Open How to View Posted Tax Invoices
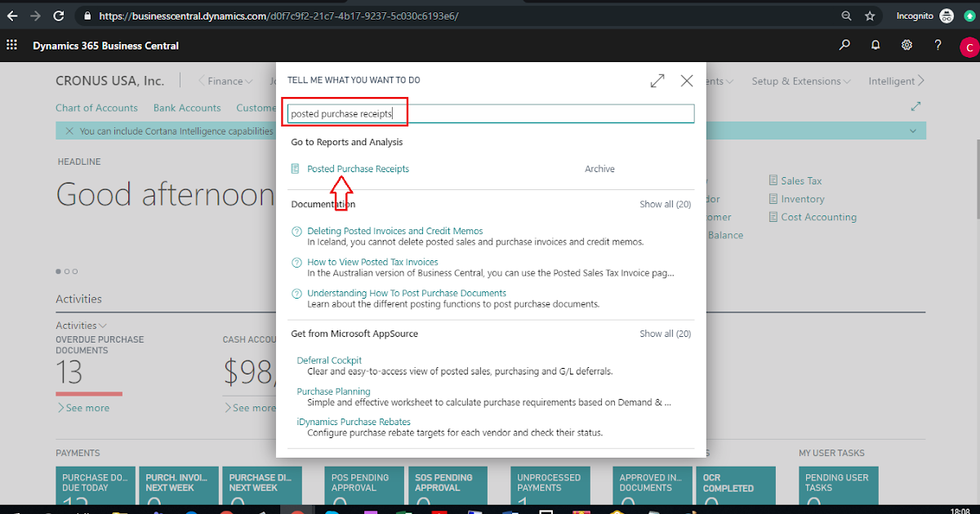This screenshot has height=514, width=980. pyautogui.click(x=372, y=262)
